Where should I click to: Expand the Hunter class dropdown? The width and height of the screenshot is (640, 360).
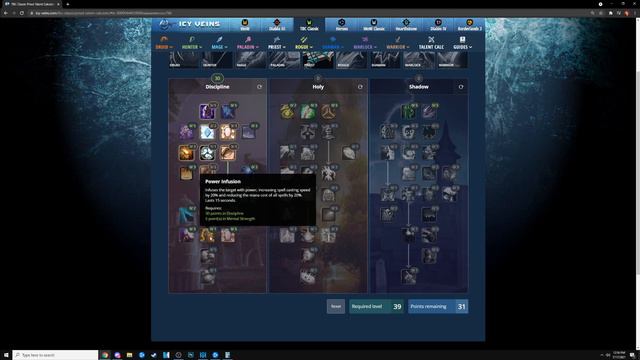click(192, 42)
